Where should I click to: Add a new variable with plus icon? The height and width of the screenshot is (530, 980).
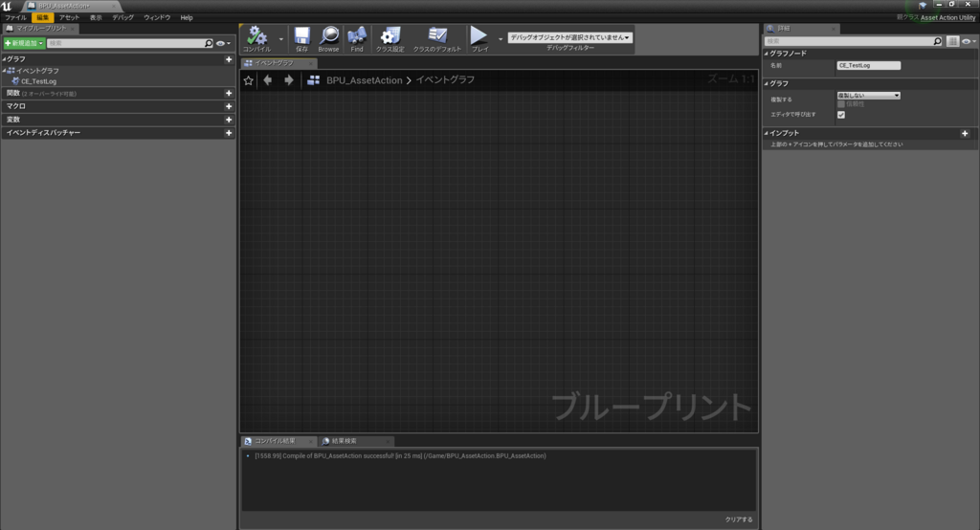[x=229, y=120]
